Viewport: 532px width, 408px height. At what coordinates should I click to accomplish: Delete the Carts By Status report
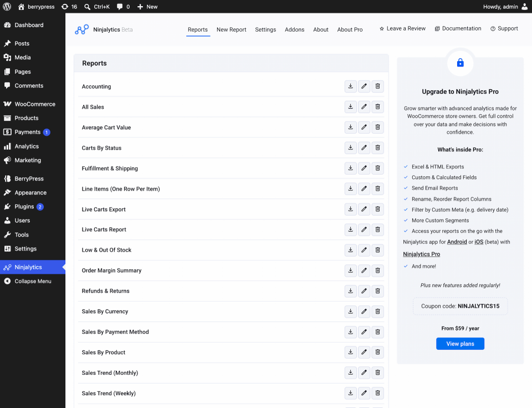[x=377, y=147]
